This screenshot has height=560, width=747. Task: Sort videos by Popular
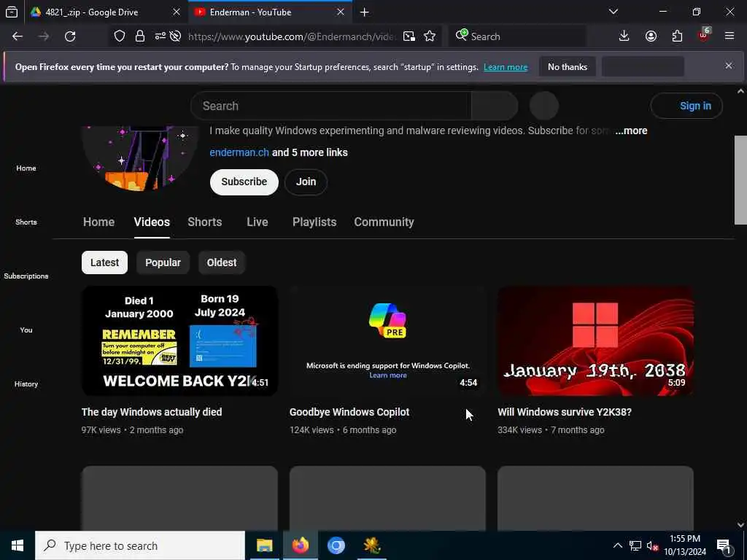(x=163, y=262)
